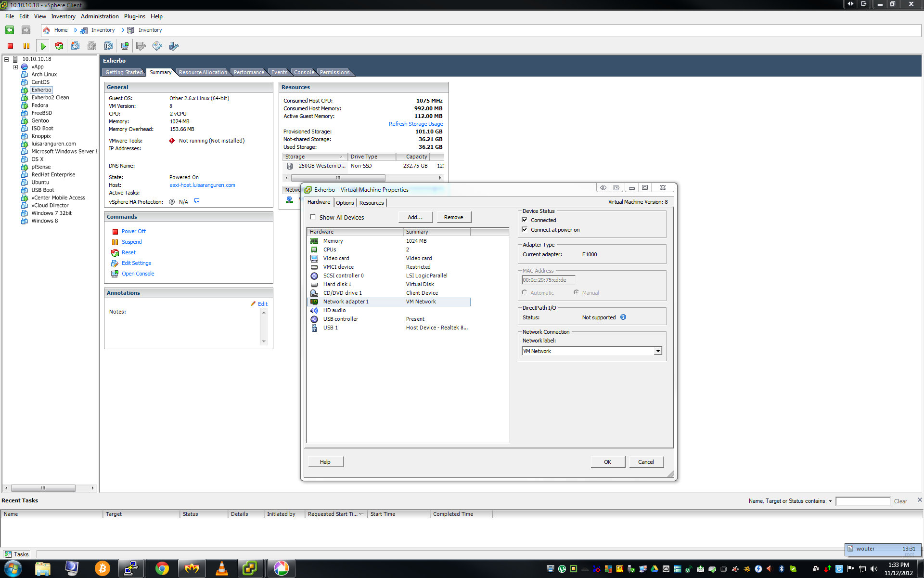Screen dimensions: 924x578
Task: Click the CD/DVD drive connect icon
Action: (x=157, y=46)
